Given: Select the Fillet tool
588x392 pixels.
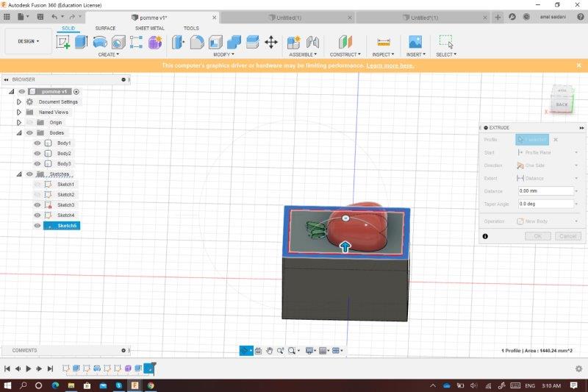Looking at the screenshot, I should [197, 42].
